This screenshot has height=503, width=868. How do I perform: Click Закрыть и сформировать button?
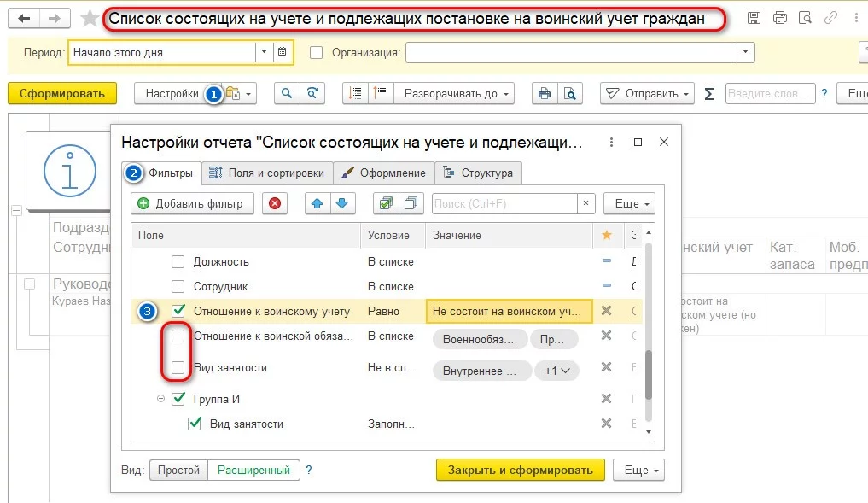pos(521,470)
